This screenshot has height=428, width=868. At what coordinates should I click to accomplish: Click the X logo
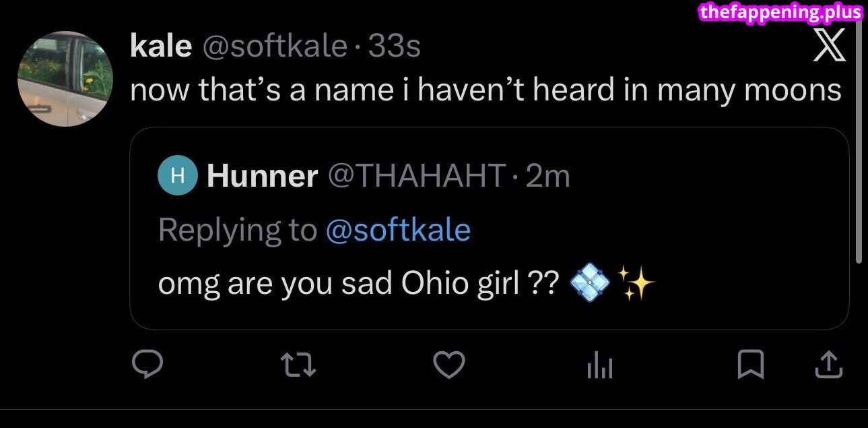pyautogui.click(x=829, y=47)
